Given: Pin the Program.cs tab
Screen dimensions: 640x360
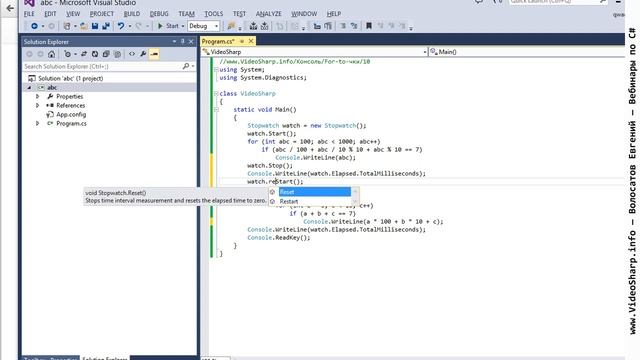Looking at the screenshot, I should [x=242, y=41].
